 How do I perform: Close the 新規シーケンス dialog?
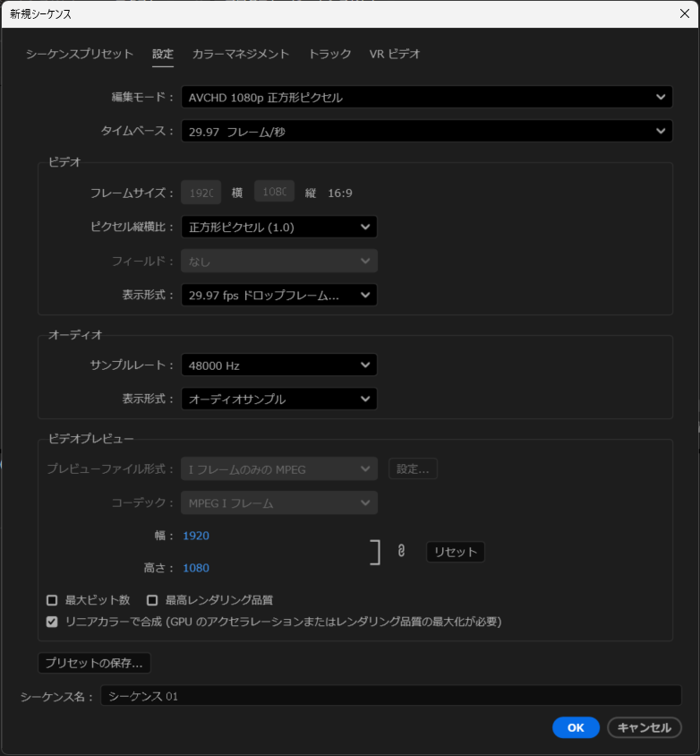click(x=685, y=13)
